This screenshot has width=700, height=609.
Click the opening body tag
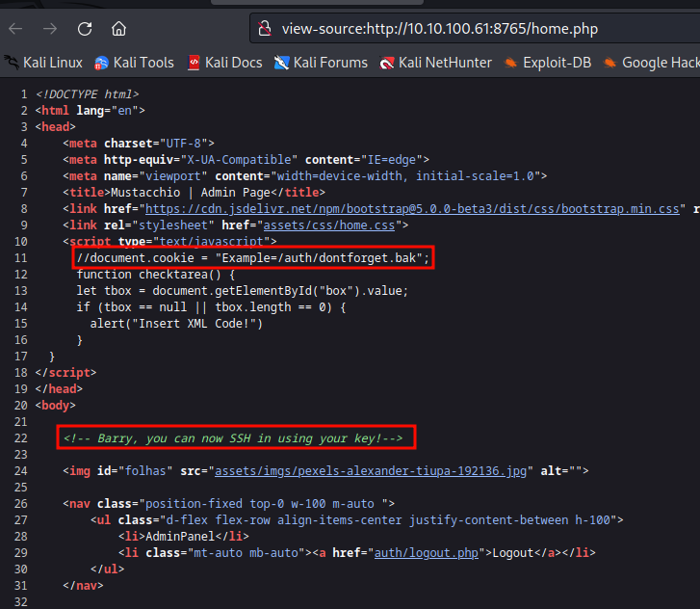pyautogui.click(x=56, y=406)
